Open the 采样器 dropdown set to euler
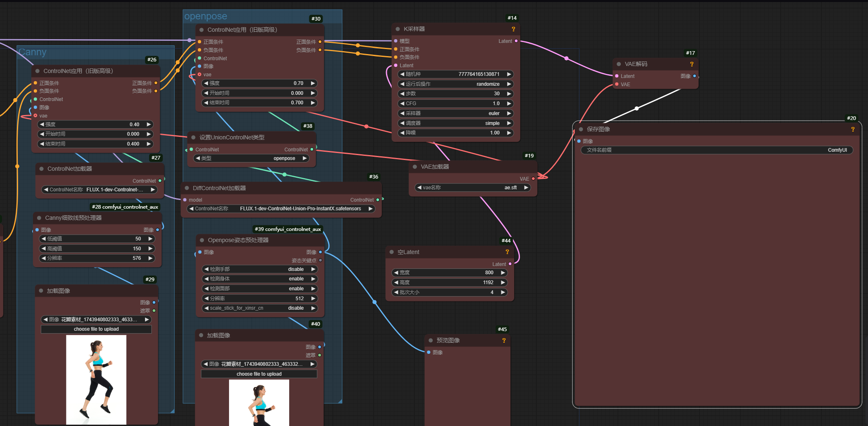Image resolution: width=868 pixels, height=426 pixels. point(455,113)
